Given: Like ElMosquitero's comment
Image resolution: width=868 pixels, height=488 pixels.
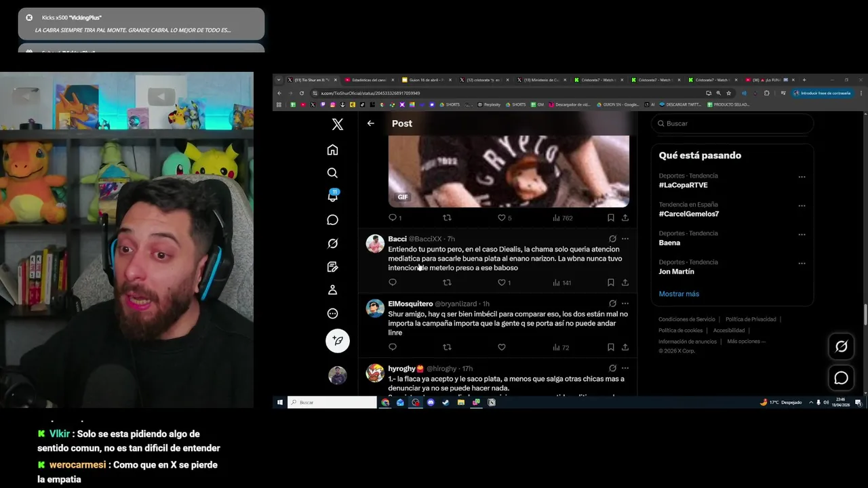Looking at the screenshot, I should coord(502,347).
